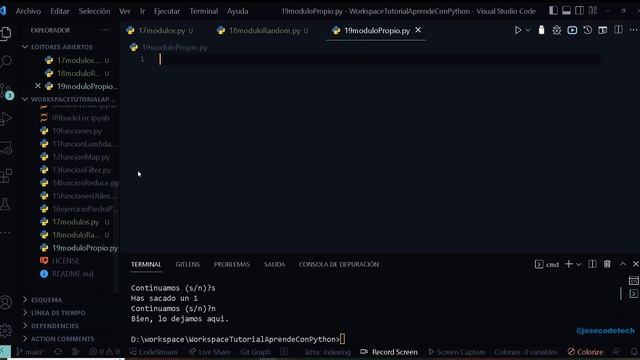Viewport: 640px width, 360px height.
Task: Click the main branch indicator in status bar
Action: (30, 352)
